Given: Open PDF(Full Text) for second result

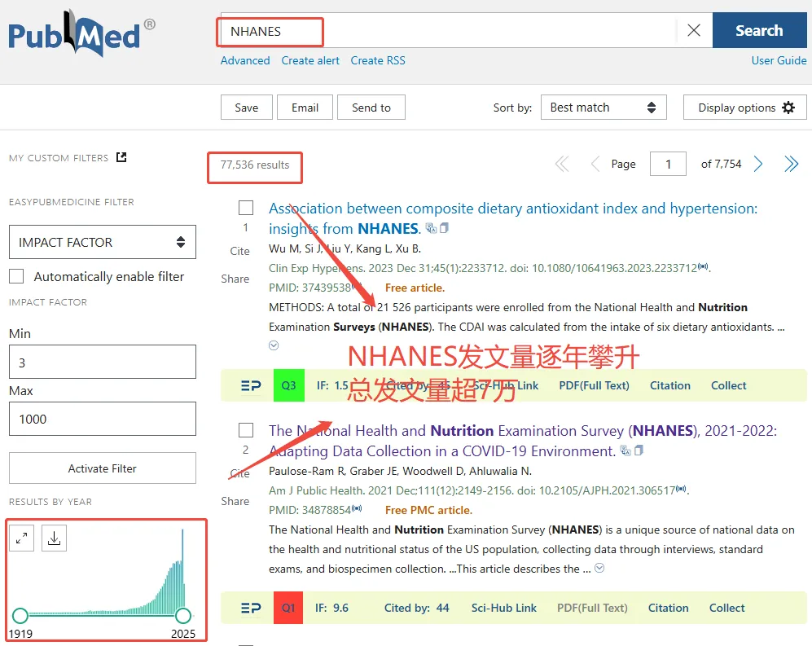Looking at the screenshot, I should tap(592, 608).
